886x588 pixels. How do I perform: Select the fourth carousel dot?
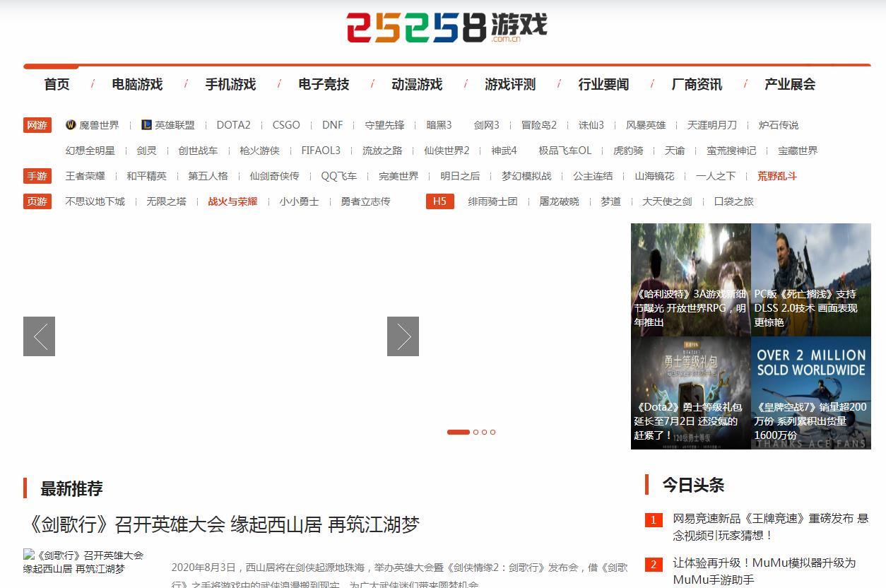tap(493, 432)
